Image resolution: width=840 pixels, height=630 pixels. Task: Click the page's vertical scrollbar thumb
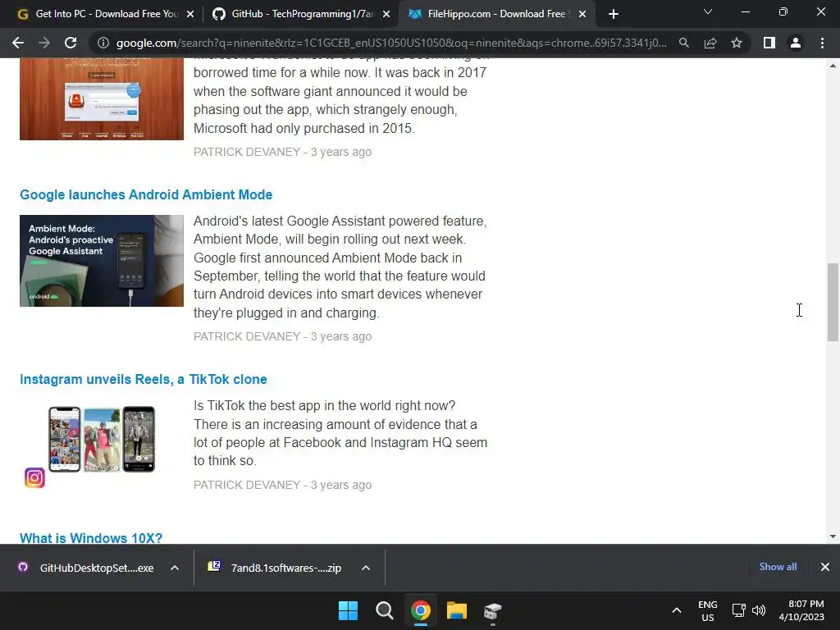point(833,302)
